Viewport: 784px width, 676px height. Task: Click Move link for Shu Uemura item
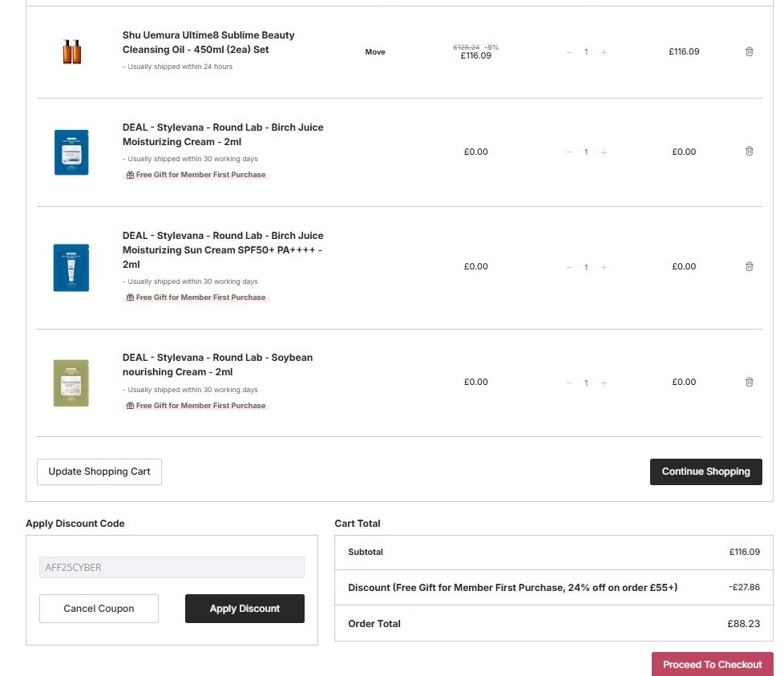click(x=374, y=52)
